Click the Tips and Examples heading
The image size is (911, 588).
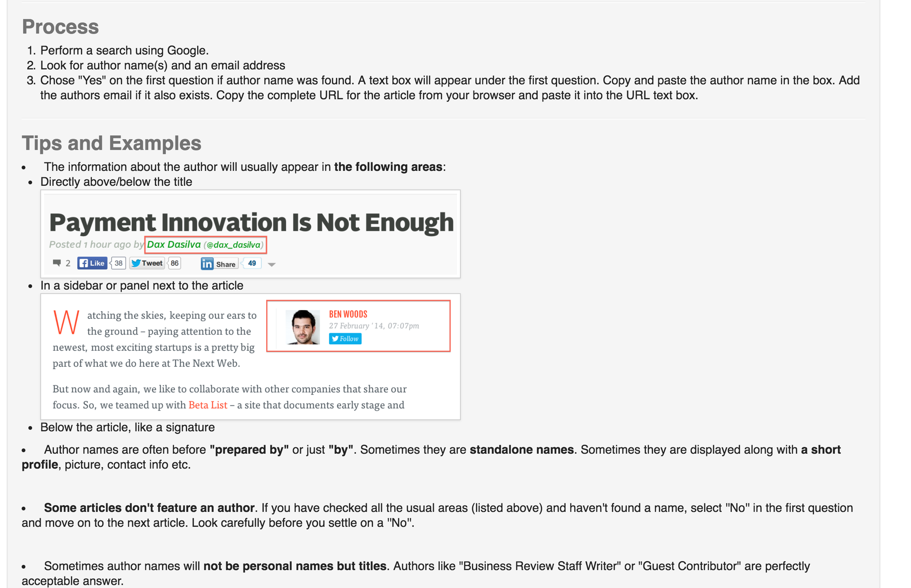coord(112,143)
